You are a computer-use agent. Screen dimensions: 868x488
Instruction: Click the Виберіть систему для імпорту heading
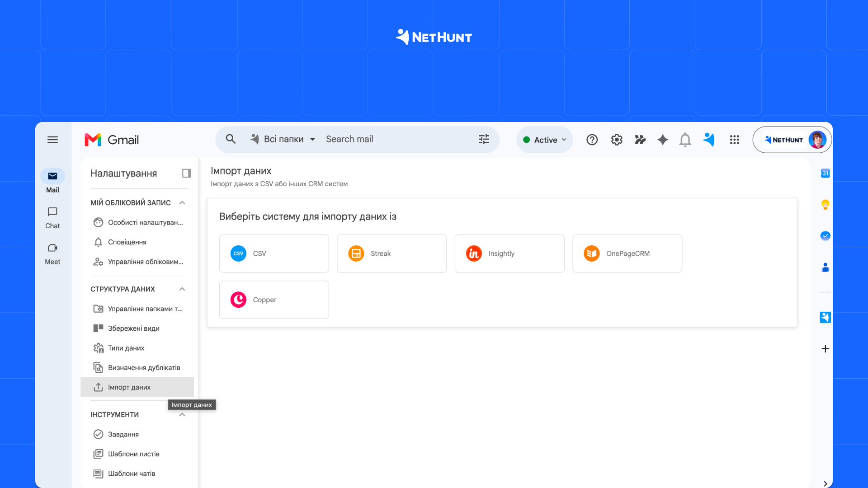[308, 216]
